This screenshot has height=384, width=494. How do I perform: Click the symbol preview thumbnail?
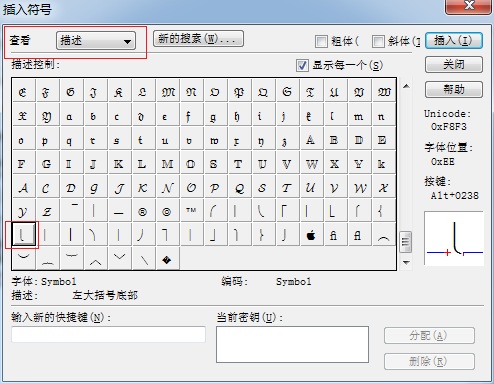click(454, 238)
